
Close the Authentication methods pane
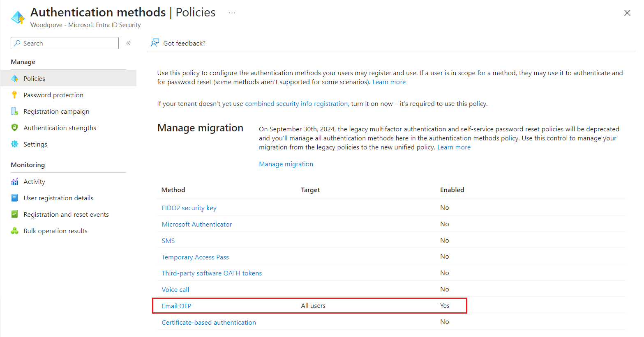[627, 13]
